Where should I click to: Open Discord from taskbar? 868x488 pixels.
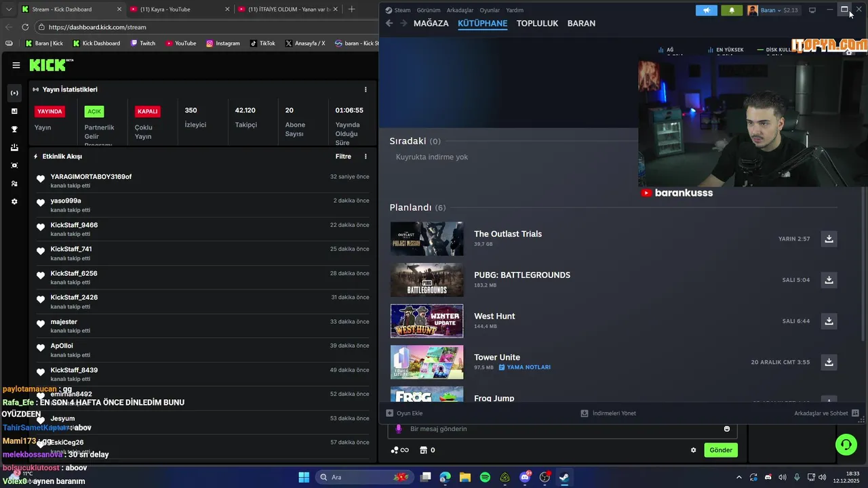pyautogui.click(x=525, y=477)
